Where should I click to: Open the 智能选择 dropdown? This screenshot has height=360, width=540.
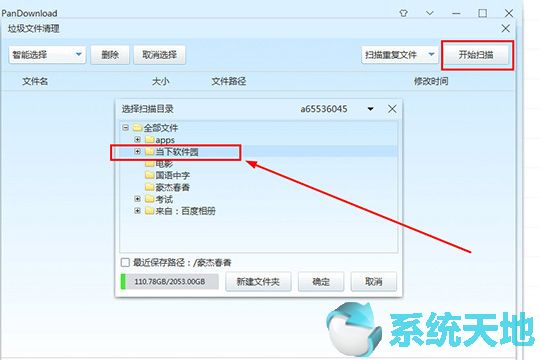click(47, 54)
